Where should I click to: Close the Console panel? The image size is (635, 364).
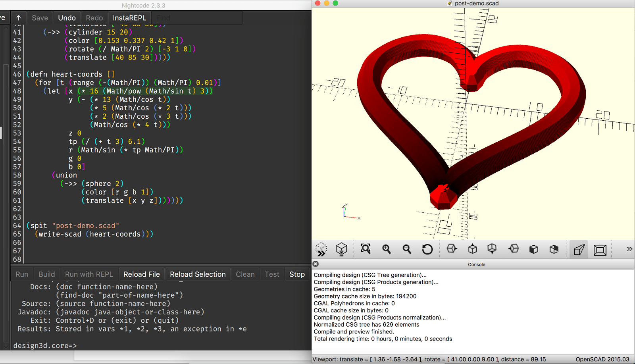(x=316, y=264)
